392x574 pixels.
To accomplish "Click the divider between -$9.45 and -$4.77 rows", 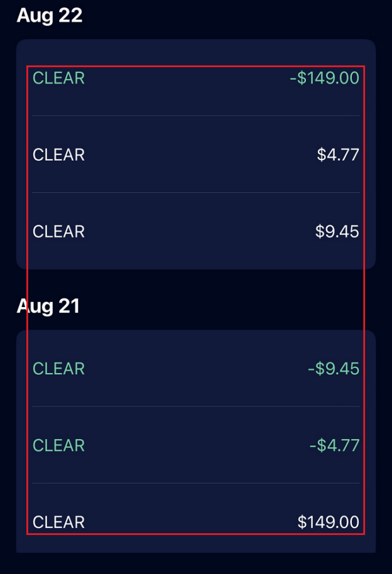I will [196, 406].
